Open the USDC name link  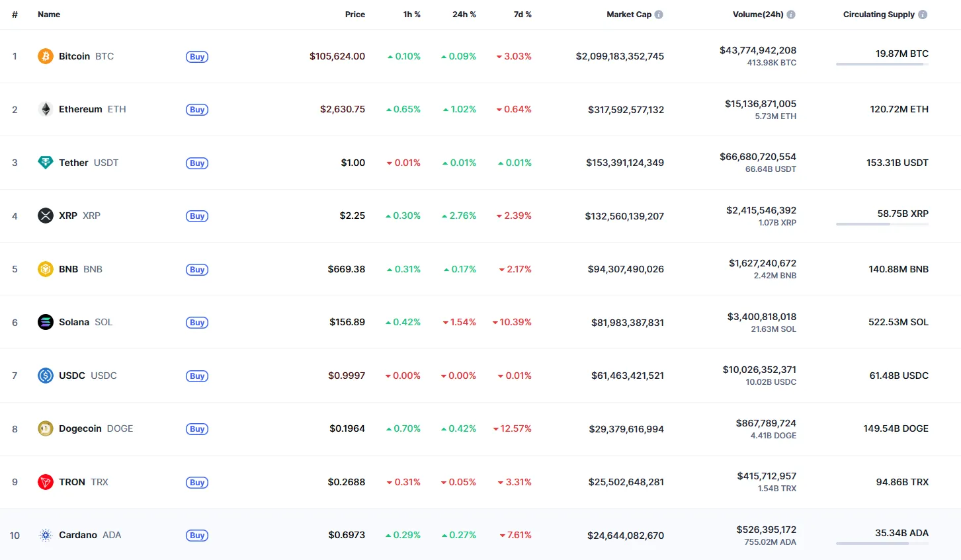[88, 376]
